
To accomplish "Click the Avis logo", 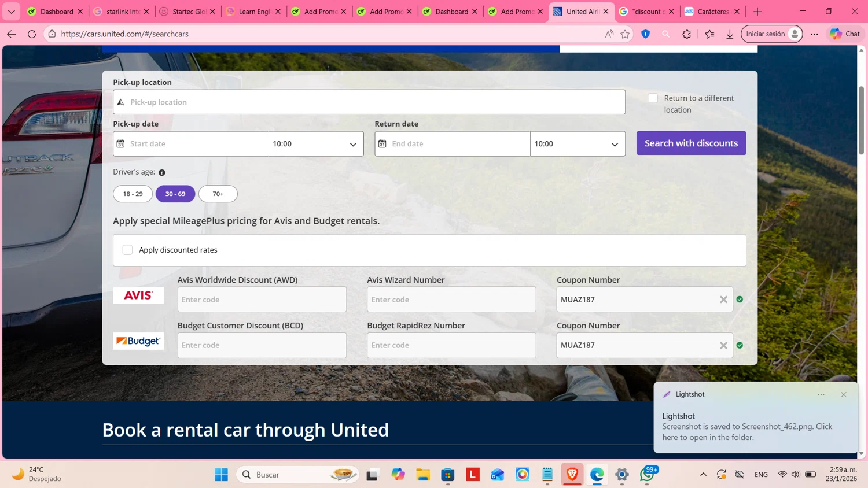I will [138, 295].
